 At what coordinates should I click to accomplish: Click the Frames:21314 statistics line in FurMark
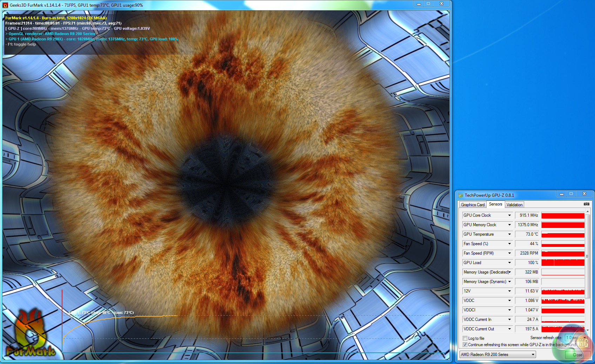(63, 23)
